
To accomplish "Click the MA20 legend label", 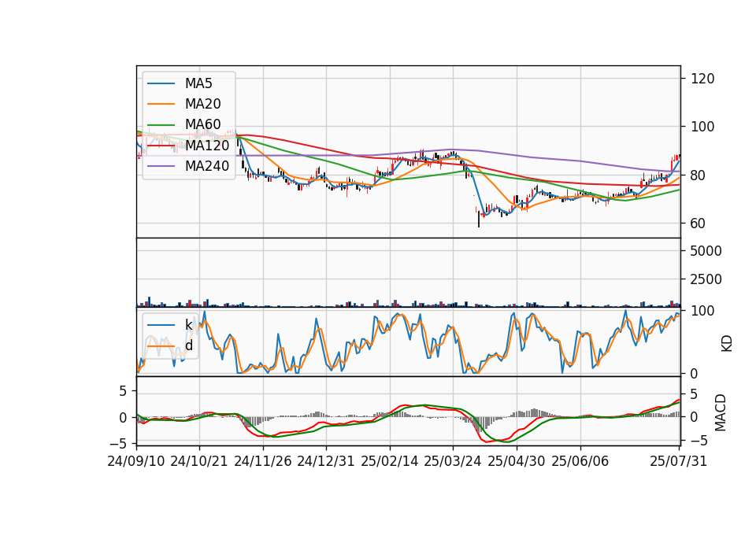I will tap(203, 104).
